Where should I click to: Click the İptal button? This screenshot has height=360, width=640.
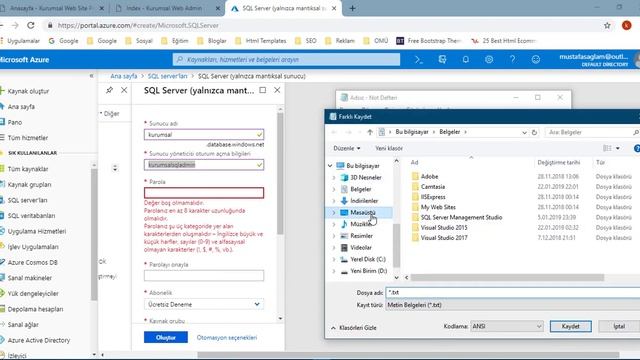(x=619, y=326)
